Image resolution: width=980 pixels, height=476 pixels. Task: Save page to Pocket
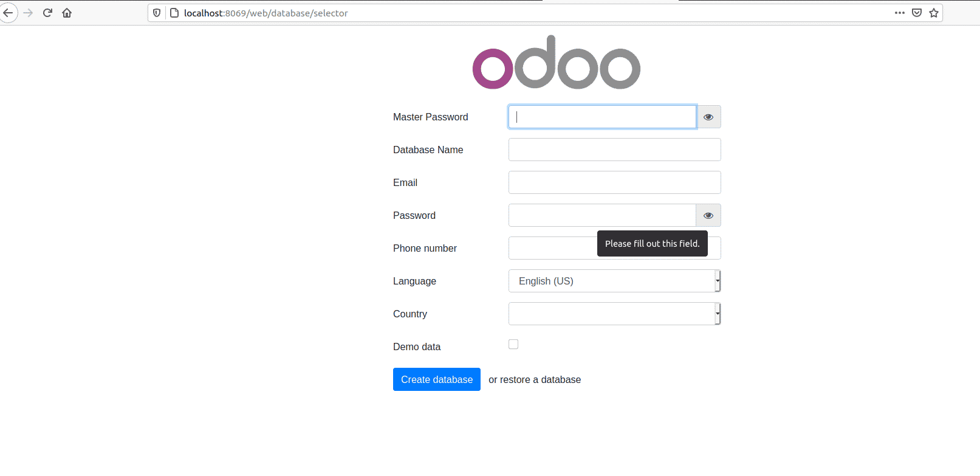(917, 13)
